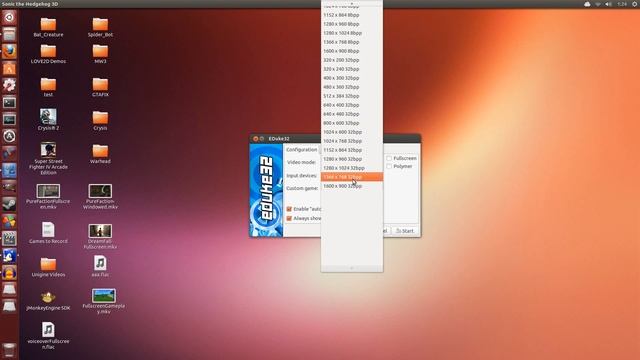Choose 1600 x 900 32bpp video mode
This screenshot has width=640, height=360.
(x=352, y=186)
